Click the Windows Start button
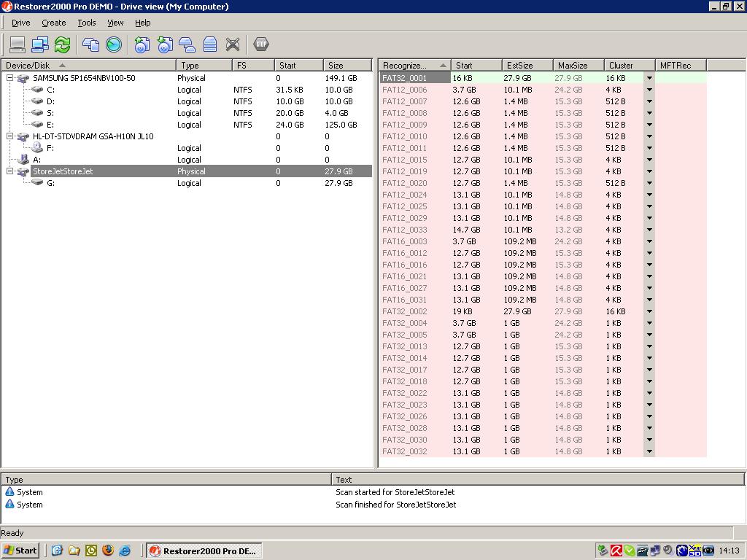 click(20, 551)
